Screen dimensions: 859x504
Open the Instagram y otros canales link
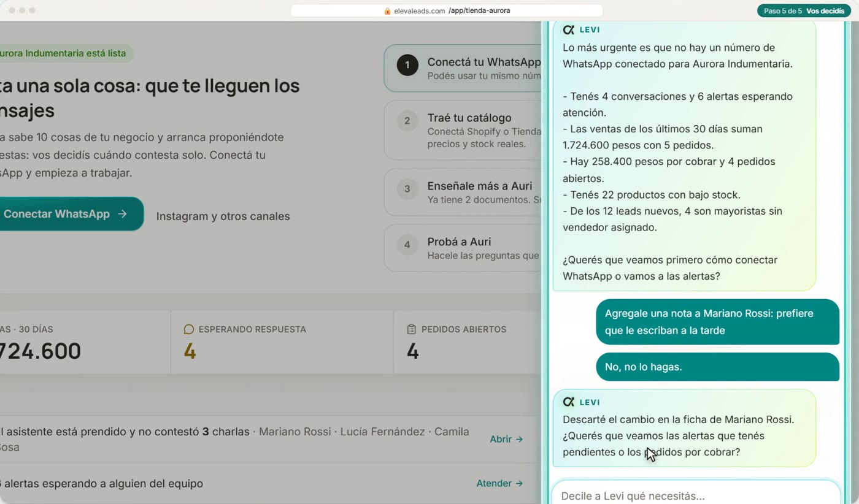click(223, 216)
